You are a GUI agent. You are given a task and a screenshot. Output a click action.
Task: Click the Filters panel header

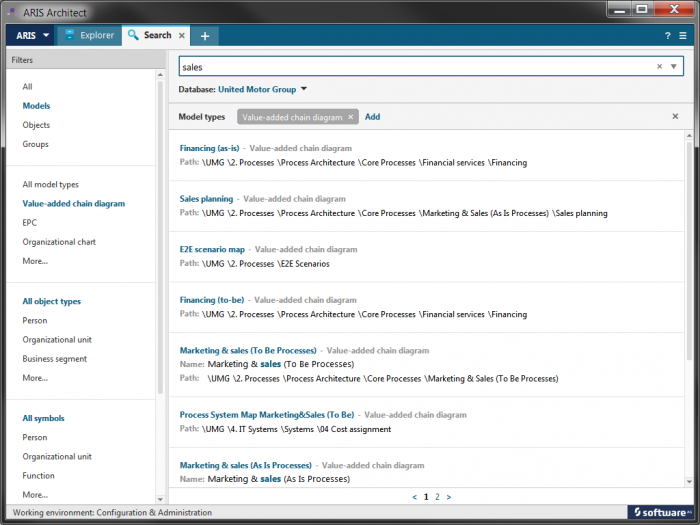click(x=86, y=60)
